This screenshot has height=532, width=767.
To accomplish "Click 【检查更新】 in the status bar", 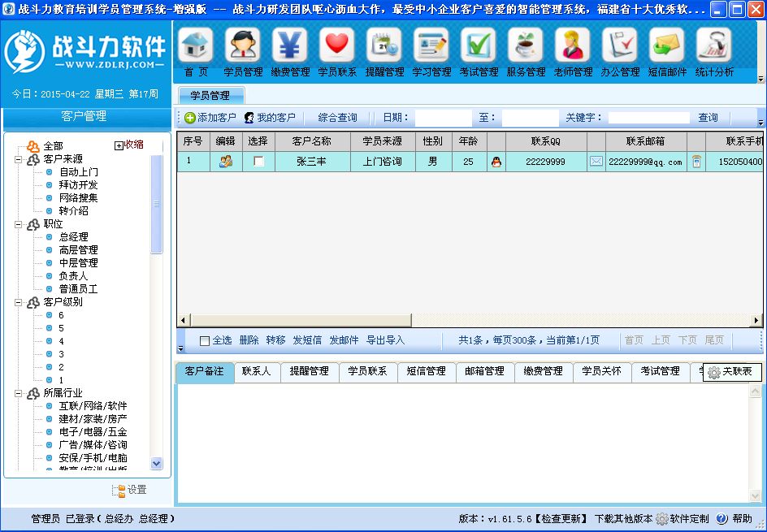I will tap(561, 519).
